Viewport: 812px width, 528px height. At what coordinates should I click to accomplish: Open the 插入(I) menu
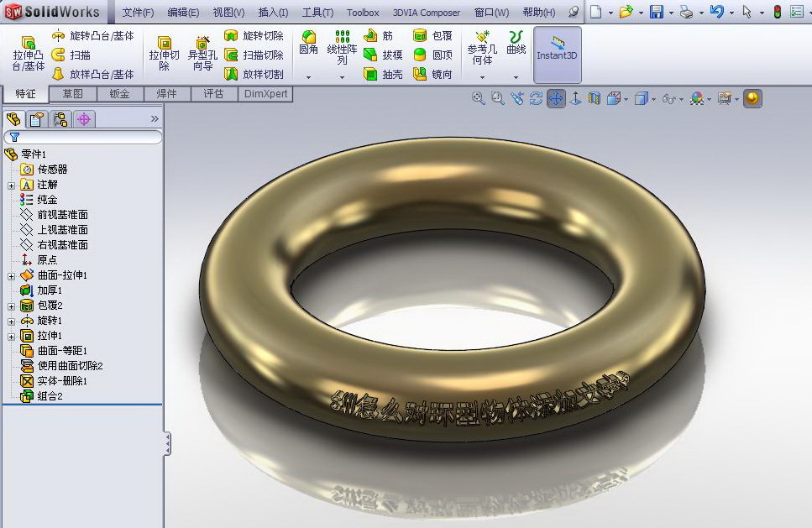273,12
